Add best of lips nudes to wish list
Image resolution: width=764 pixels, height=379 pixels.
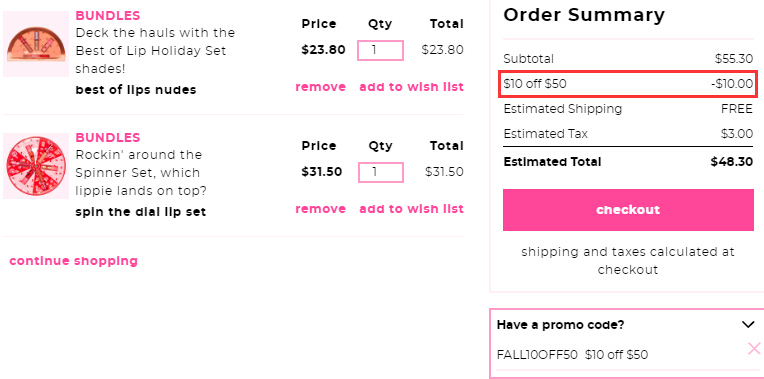(412, 87)
